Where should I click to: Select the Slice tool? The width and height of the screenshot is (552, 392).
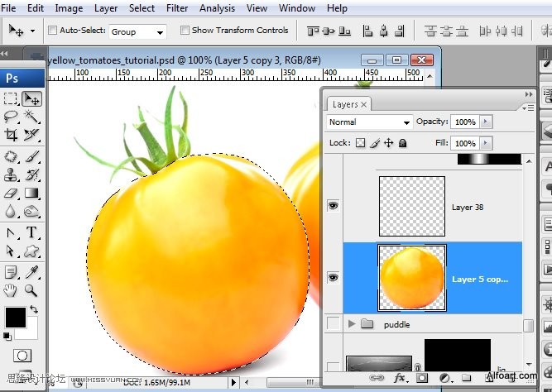pyautogui.click(x=31, y=135)
